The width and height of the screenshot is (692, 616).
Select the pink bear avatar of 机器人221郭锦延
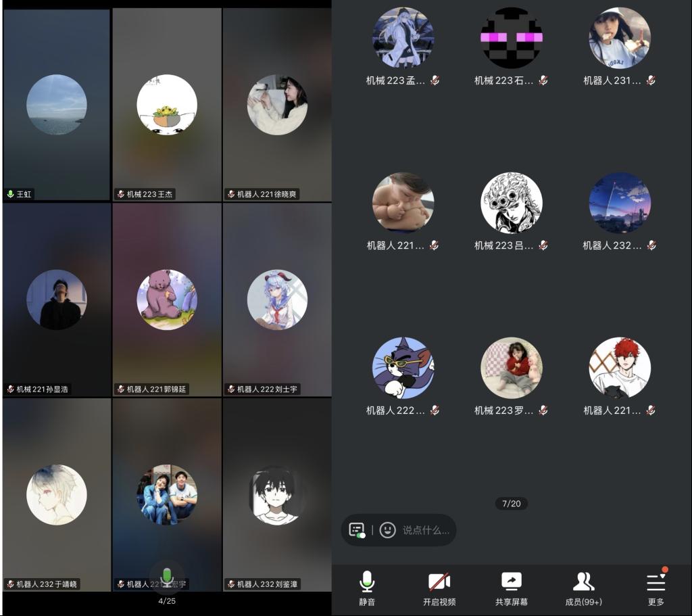tap(167, 300)
